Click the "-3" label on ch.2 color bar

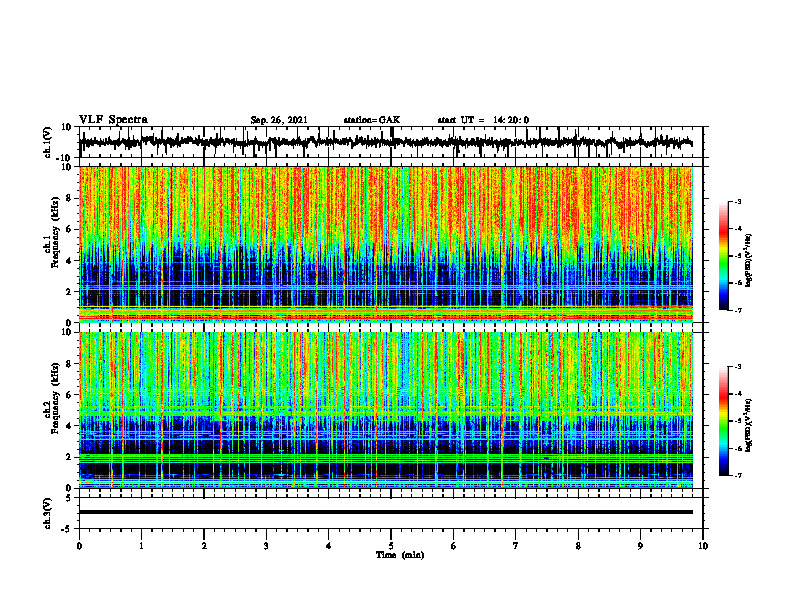click(x=738, y=367)
